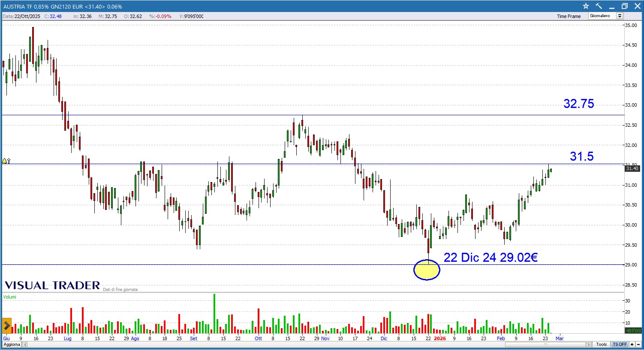Viewport: 644px width, 350px height.
Task: Click the favorites star icon in title bar
Action: pyautogui.click(x=586, y=6)
